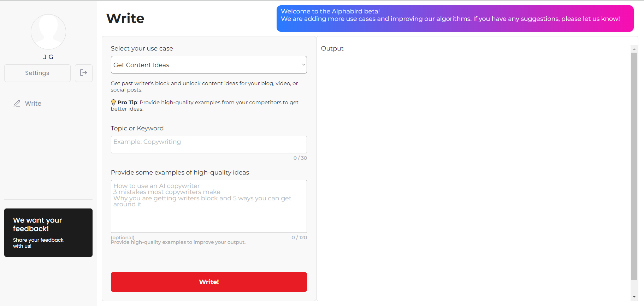Image resolution: width=644 pixels, height=306 pixels.
Task: Click the output scrollbar up arrow
Action: pyautogui.click(x=634, y=49)
